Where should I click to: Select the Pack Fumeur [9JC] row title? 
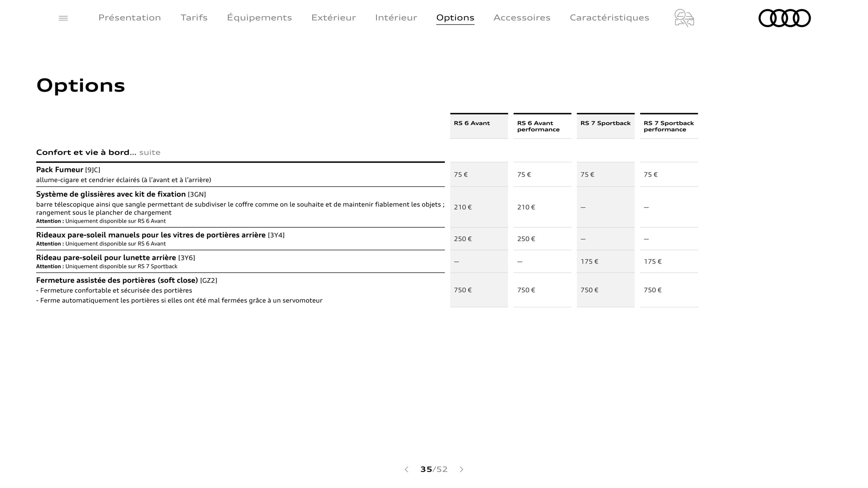point(68,170)
